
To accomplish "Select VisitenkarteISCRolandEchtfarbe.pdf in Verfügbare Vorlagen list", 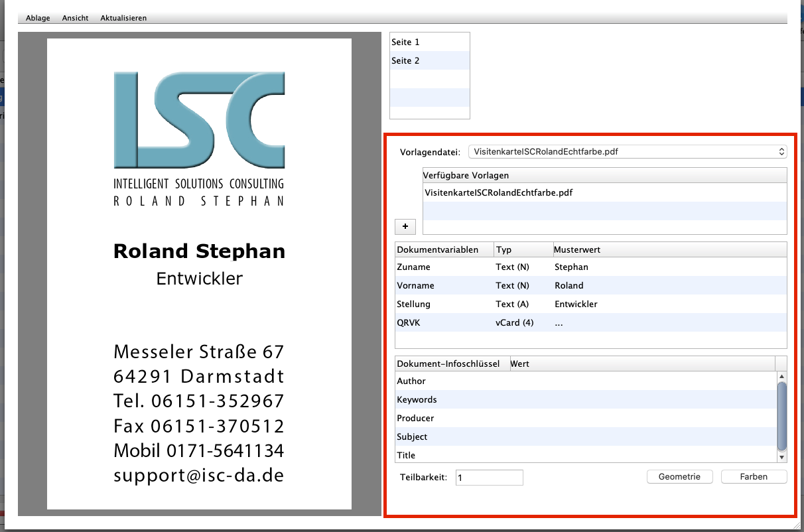I will tap(604, 192).
